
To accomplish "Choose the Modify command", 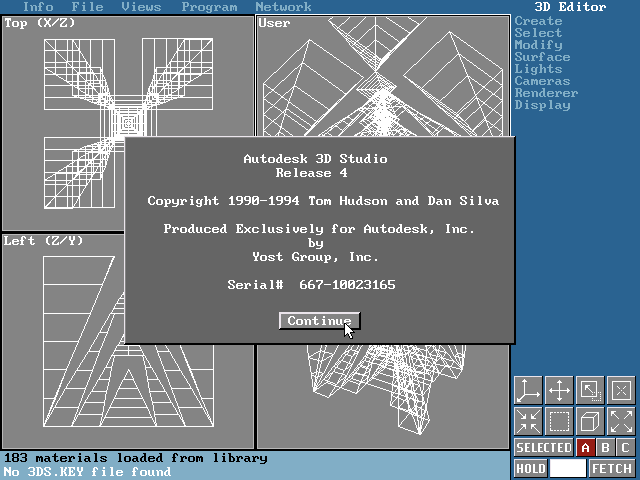I will point(538,45).
